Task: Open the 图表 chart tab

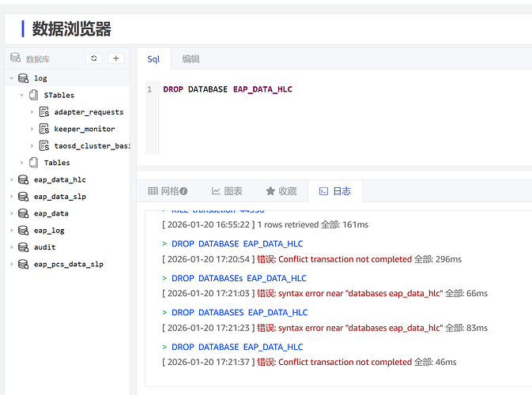Action: coord(227,191)
